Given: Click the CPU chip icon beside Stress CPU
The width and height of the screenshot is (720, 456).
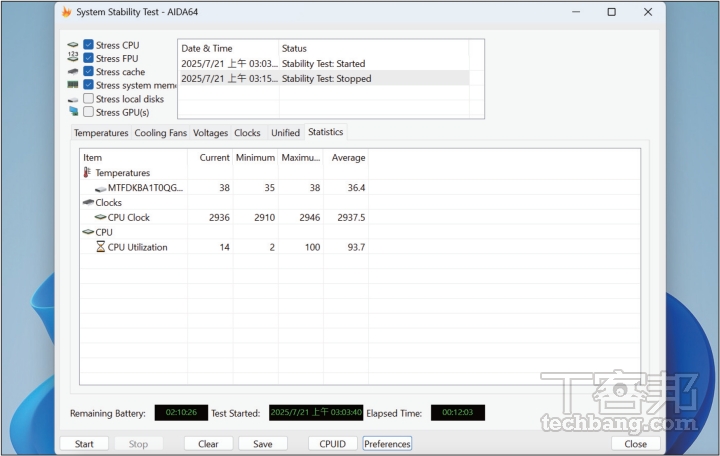Looking at the screenshot, I should click(x=73, y=45).
